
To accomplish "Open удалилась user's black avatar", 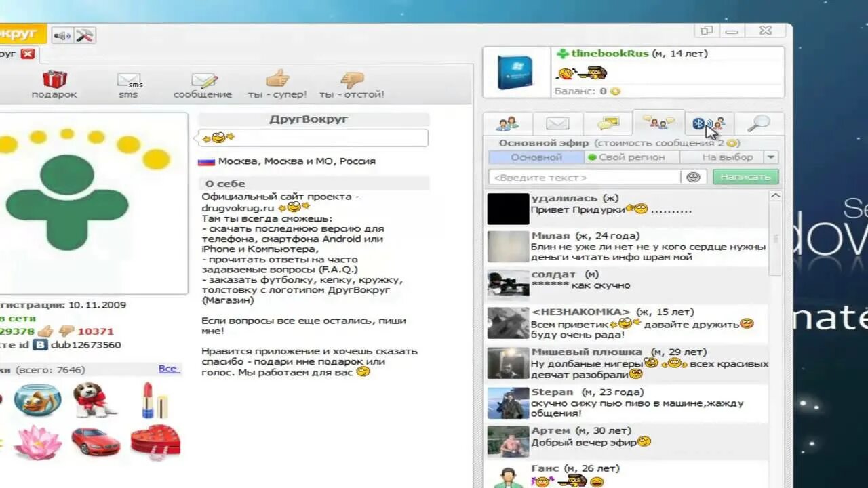I will 508,209.
